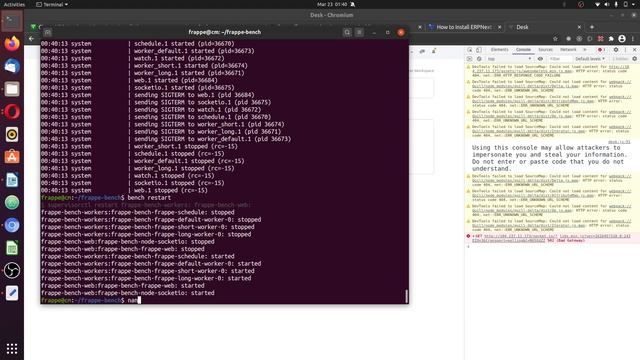Create live expression eye icon

[x=540, y=59]
